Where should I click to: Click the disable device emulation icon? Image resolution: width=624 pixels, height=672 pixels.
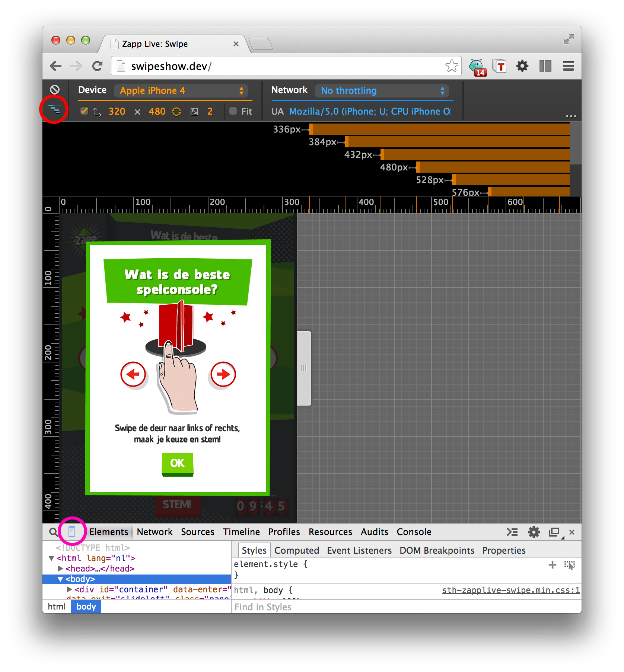pos(54,89)
